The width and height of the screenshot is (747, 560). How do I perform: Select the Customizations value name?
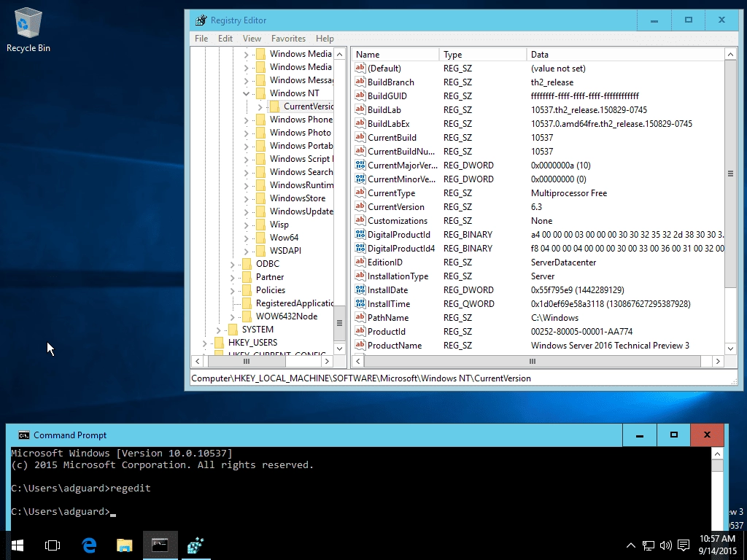[398, 220]
